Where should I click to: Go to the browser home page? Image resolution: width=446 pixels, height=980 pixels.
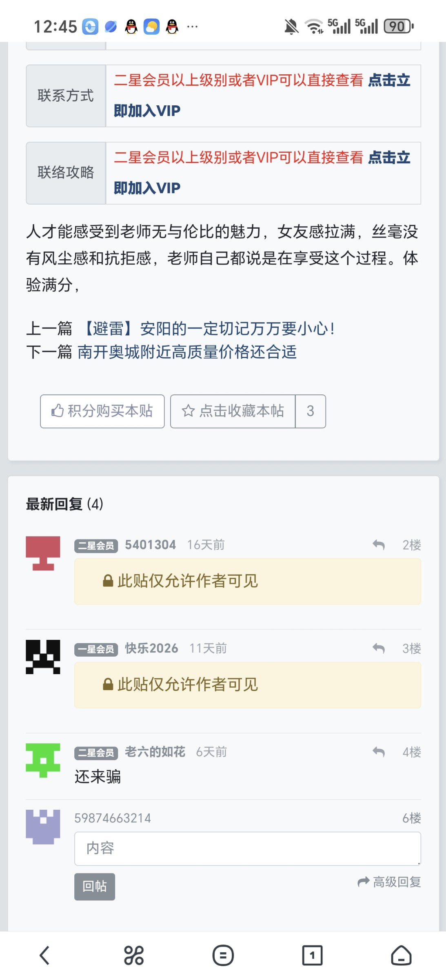tap(401, 955)
